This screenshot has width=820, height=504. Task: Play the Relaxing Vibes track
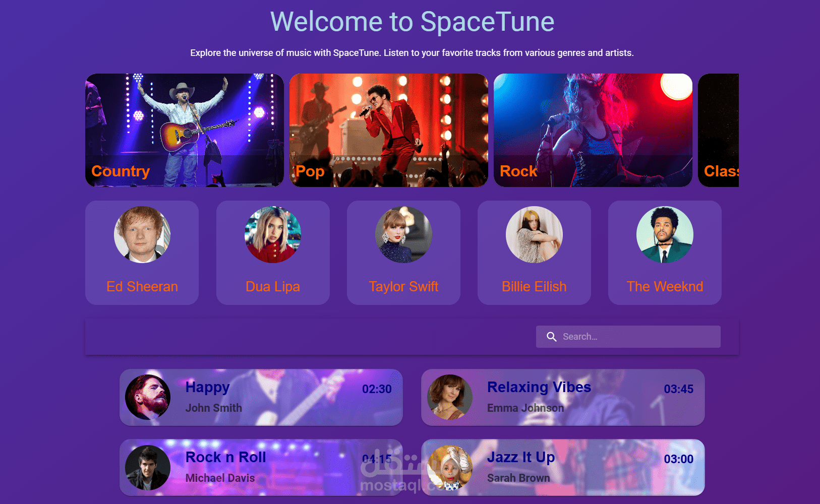(563, 397)
